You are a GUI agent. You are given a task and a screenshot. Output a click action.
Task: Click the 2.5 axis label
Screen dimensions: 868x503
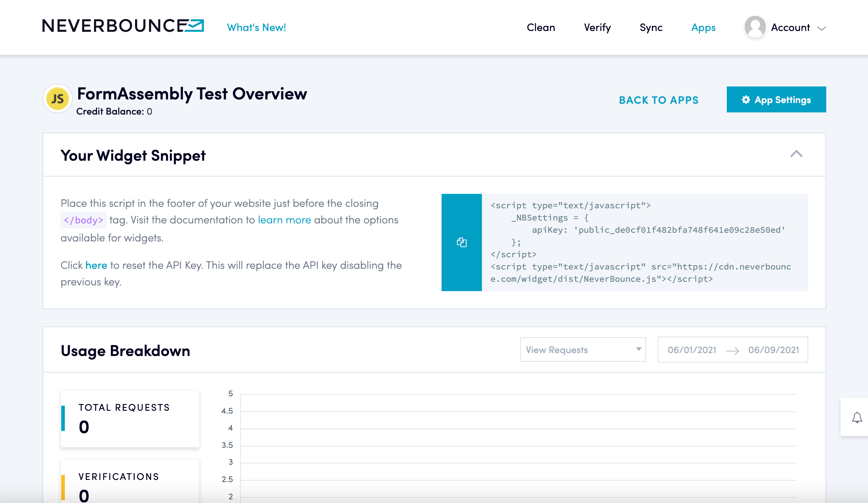[x=227, y=479]
